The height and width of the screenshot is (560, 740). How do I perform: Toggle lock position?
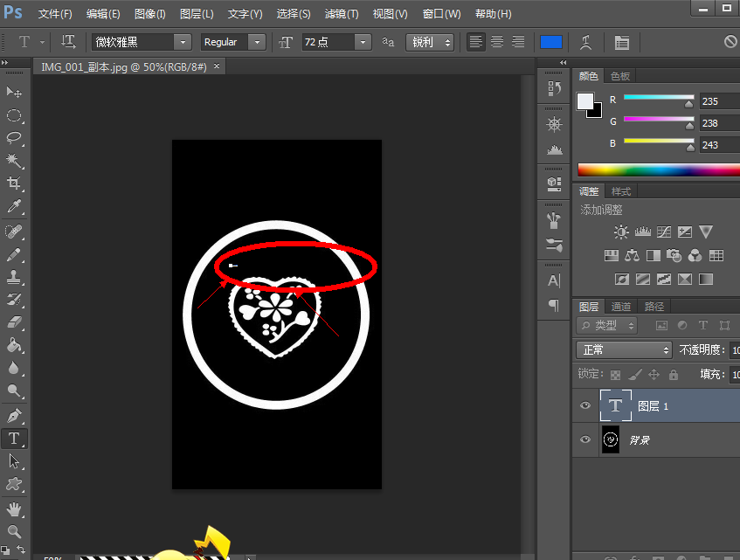point(654,375)
